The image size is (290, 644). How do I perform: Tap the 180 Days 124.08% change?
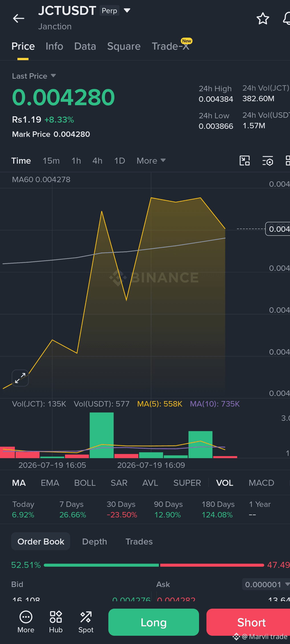coord(218,510)
